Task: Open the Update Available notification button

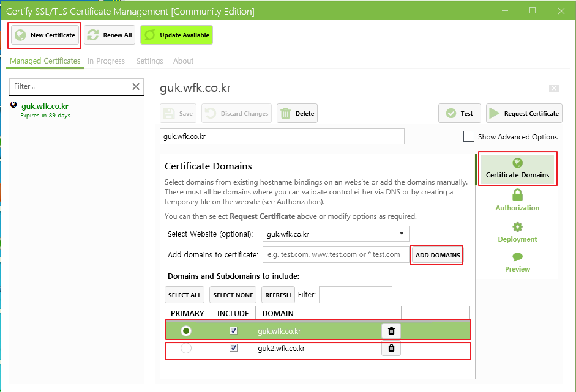Action: click(176, 35)
